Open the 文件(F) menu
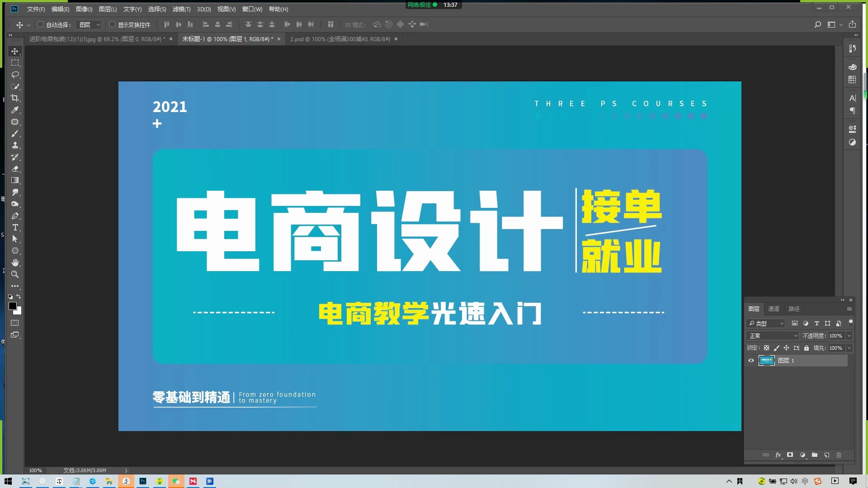The image size is (868, 488). 36,9
